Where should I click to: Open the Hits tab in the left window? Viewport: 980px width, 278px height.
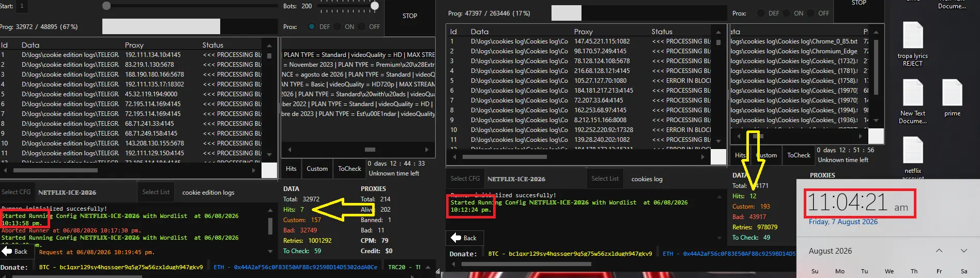(x=291, y=168)
